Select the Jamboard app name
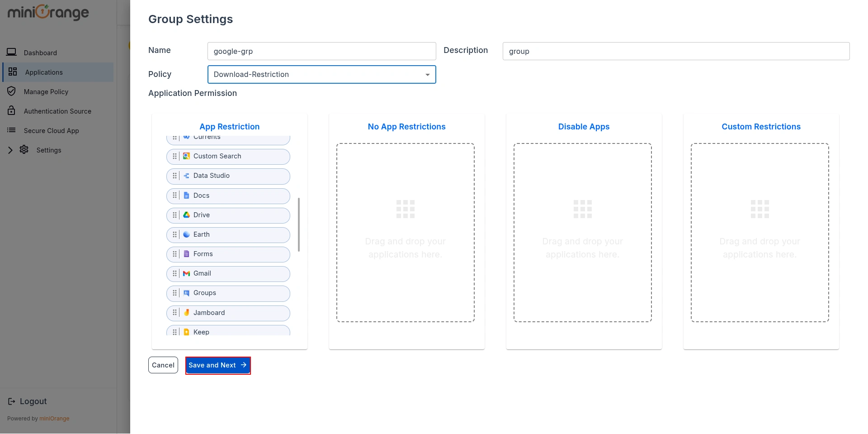868x434 pixels. coord(209,313)
